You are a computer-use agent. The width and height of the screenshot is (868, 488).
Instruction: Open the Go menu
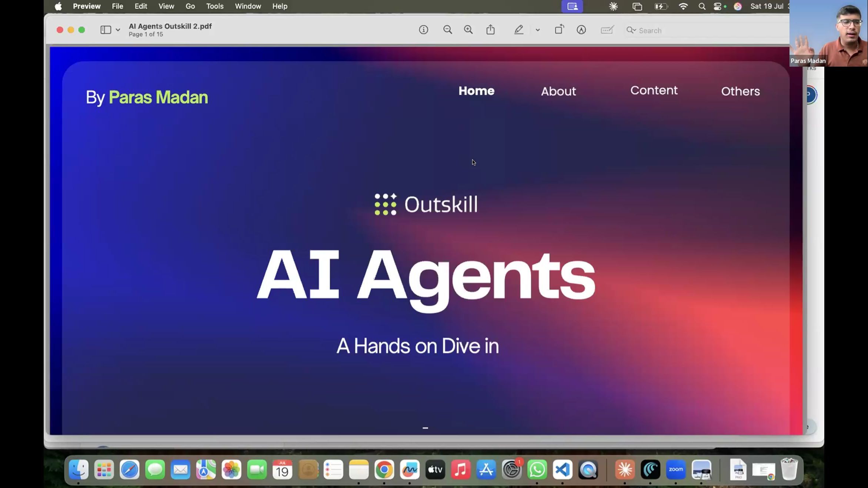190,6
